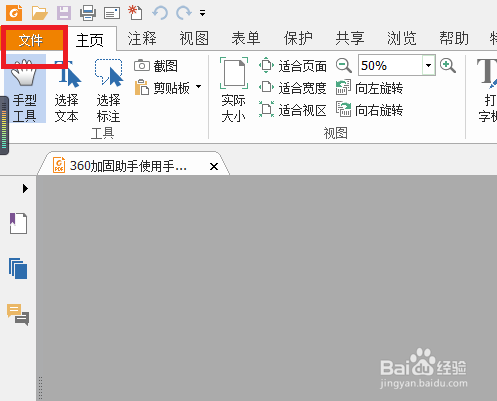Rotate the page with 向右旋转
Screen dimensions: 497x401
tap(370, 110)
